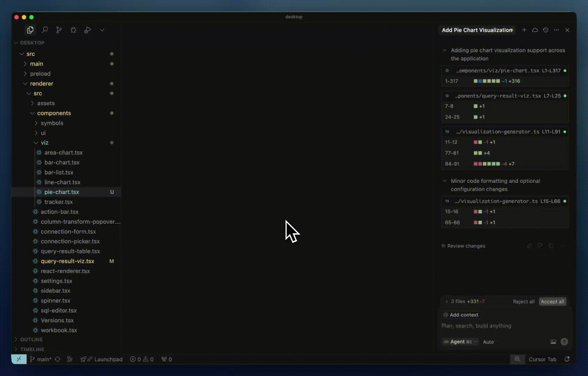This screenshot has height=376, width=588.
Task: Open visualization-generator.ts L15-L66 diff card
Action: tap(505, 201)
